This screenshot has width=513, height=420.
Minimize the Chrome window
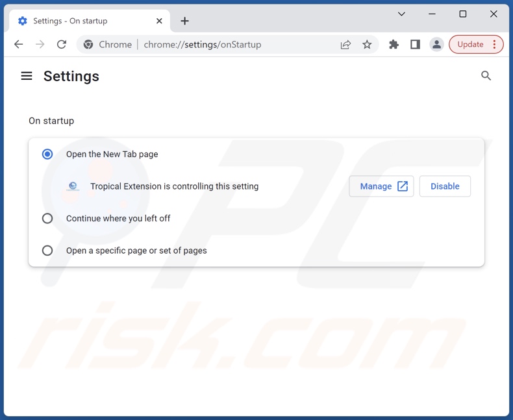pos(432,14)
